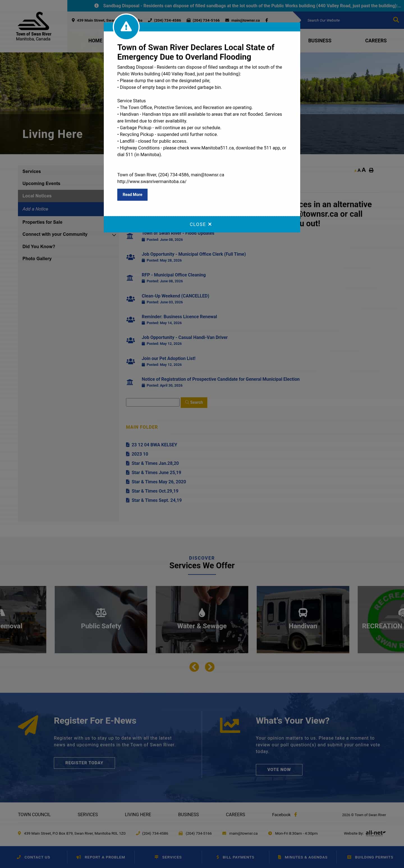Click footer TOWN COUNCIL link
Viewport: 404px width, 868px height.
coord(34,814)
